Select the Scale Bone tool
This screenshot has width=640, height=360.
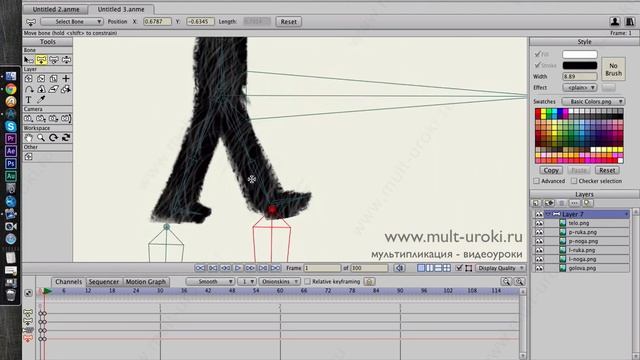pos(53,60)
